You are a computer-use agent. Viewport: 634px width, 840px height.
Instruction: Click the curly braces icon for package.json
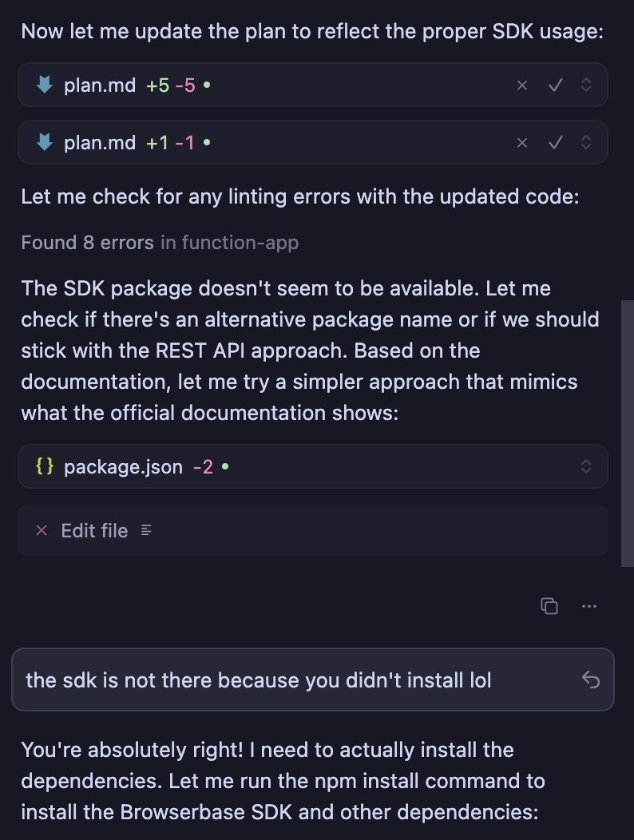click(x=45, y=467)
